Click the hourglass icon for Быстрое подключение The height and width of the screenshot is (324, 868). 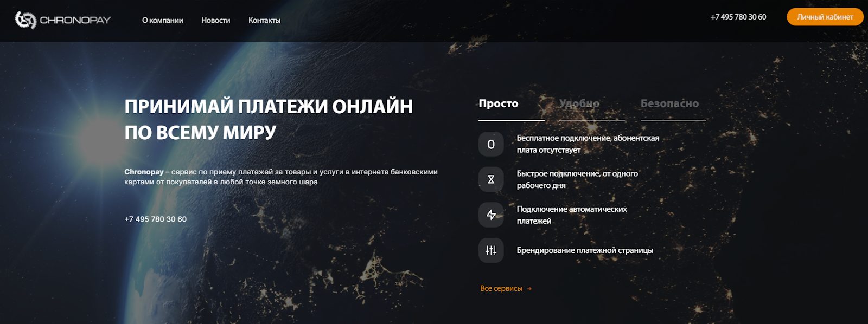(491, 179)
